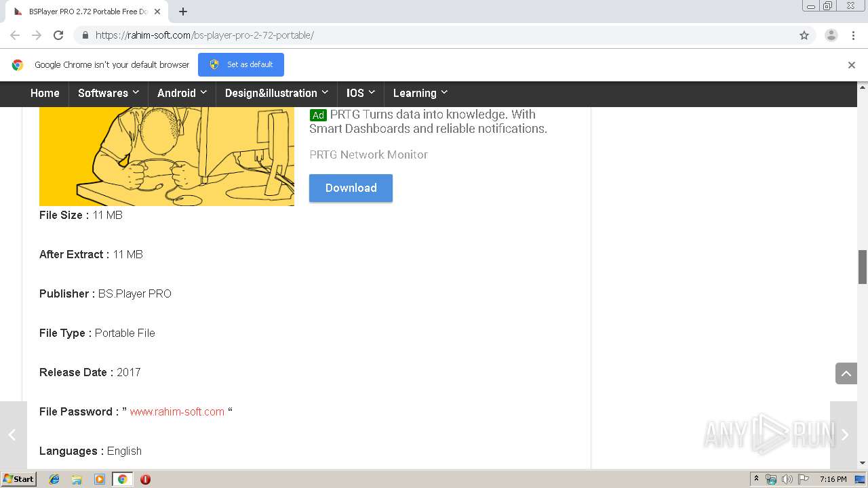
Task: Expand the IOS dropdown menu
Action: 361,94
